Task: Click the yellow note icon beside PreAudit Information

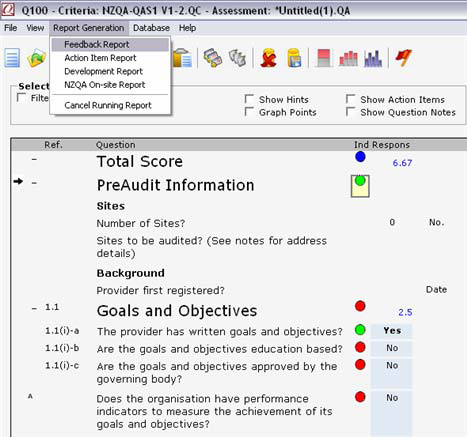Action: tap(360, 186)
